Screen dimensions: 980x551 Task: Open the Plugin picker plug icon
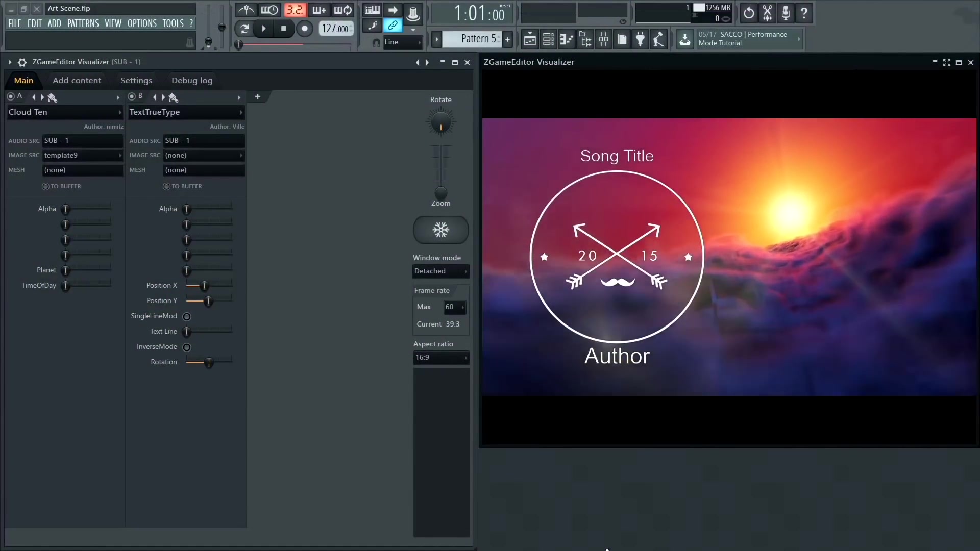click(640, 39)
